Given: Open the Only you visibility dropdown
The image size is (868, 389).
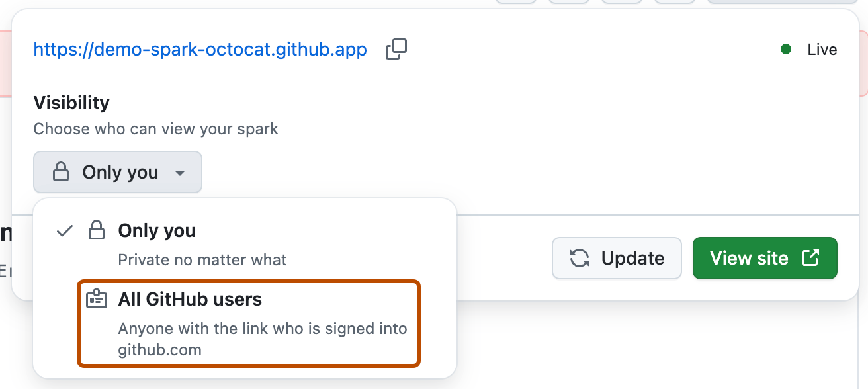Looking at the screenshot, I should (118, 172).
